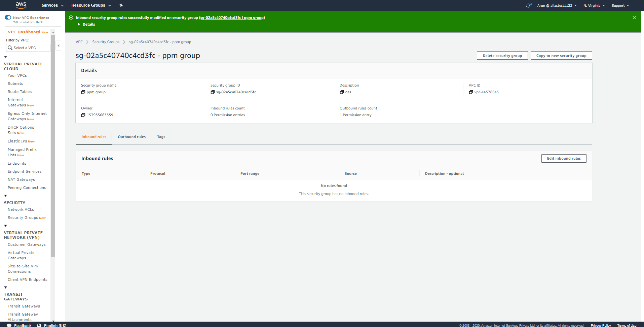This screenshot has height=327, width=644.
Task: Click the copy icon next to Description
Action: pyautogui.click(x=342, y=92)
